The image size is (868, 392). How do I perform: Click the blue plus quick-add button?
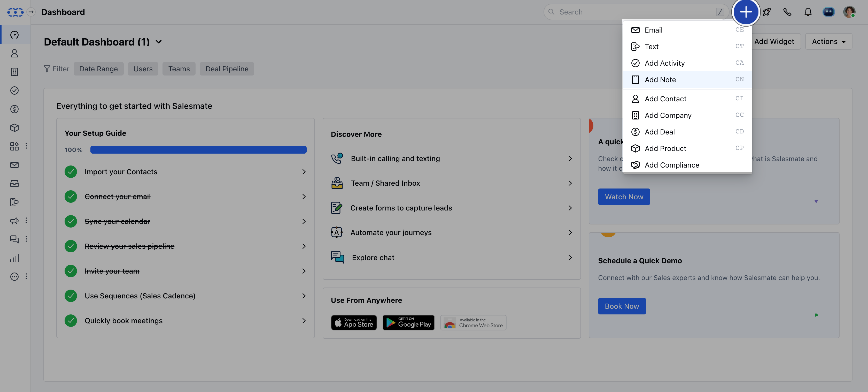coord(746,12)
